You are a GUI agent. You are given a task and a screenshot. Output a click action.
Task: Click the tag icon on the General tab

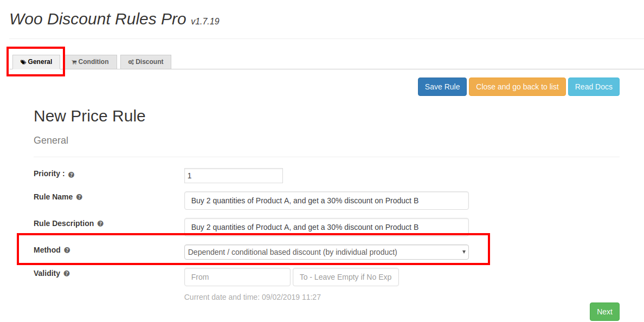[x=23, y=61]
